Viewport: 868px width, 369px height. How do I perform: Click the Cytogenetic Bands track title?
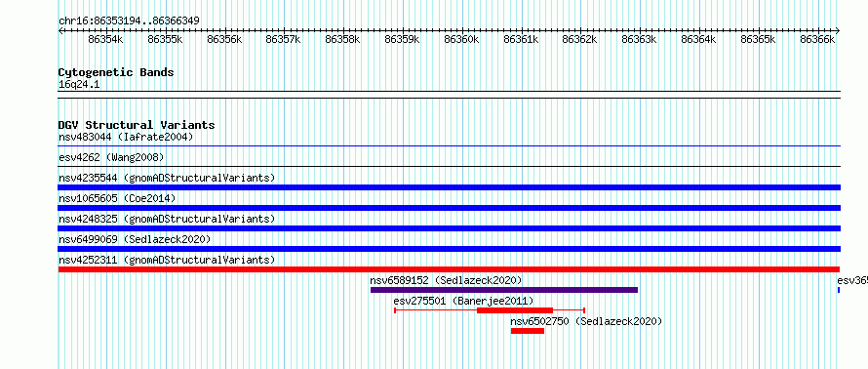116,72
